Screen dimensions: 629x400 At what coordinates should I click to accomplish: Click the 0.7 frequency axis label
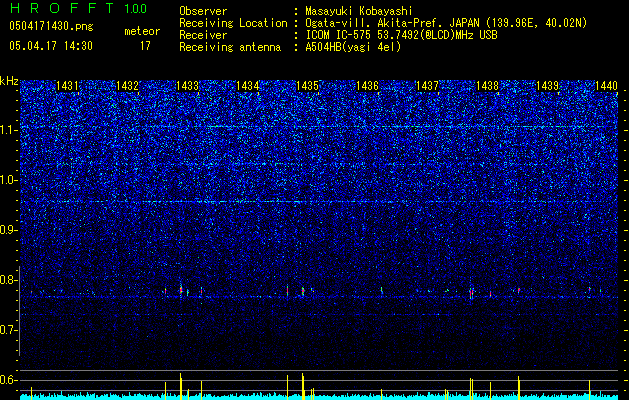tap(8, 330)
